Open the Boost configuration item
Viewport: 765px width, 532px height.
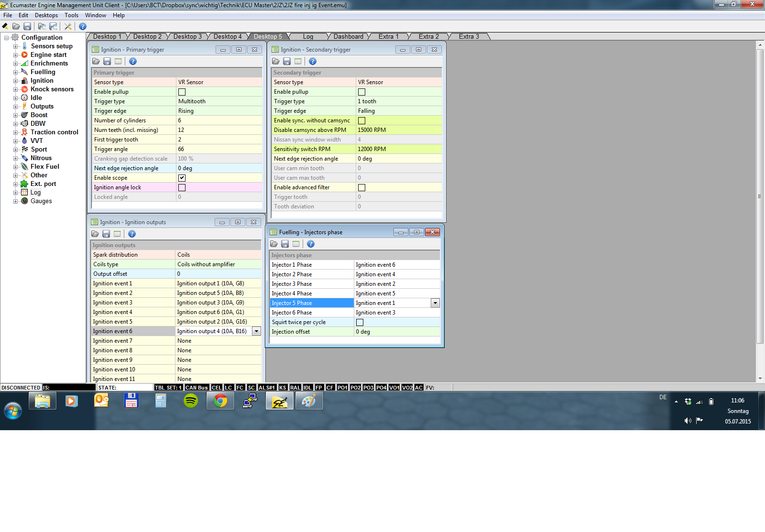coord(39,115)
